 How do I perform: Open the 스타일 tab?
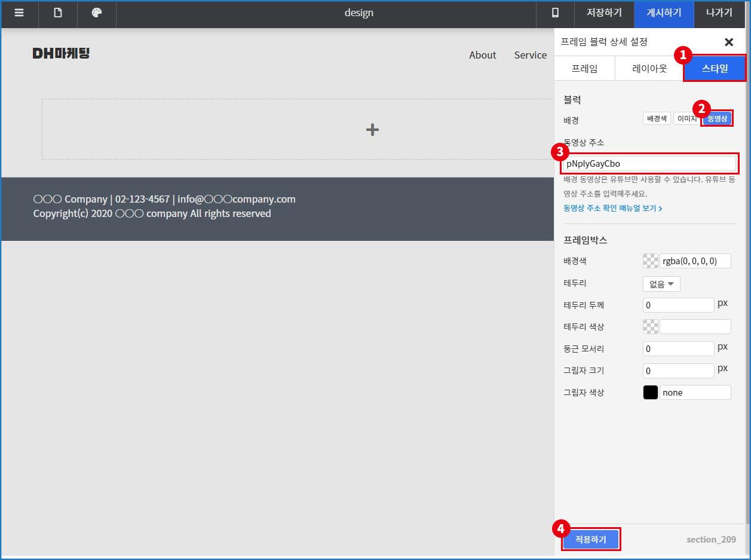point(715,69)
